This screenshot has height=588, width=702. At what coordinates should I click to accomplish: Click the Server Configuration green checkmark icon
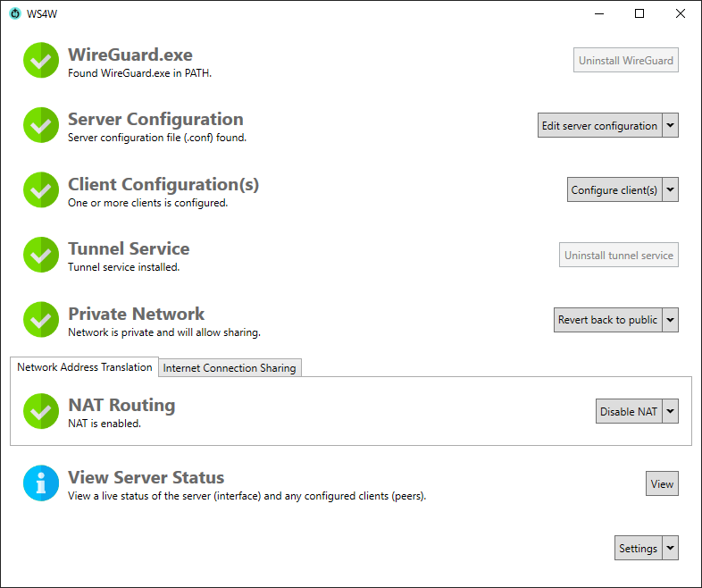click(40, 126)
